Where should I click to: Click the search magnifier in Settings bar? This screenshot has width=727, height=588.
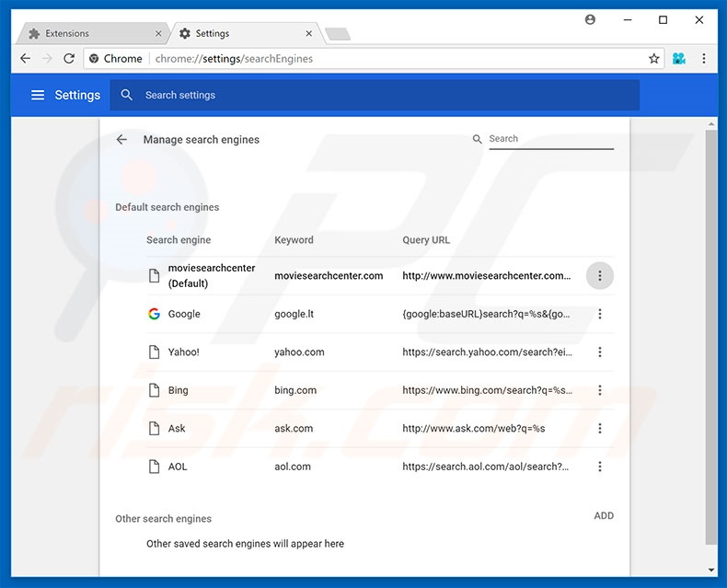point(127,95)
